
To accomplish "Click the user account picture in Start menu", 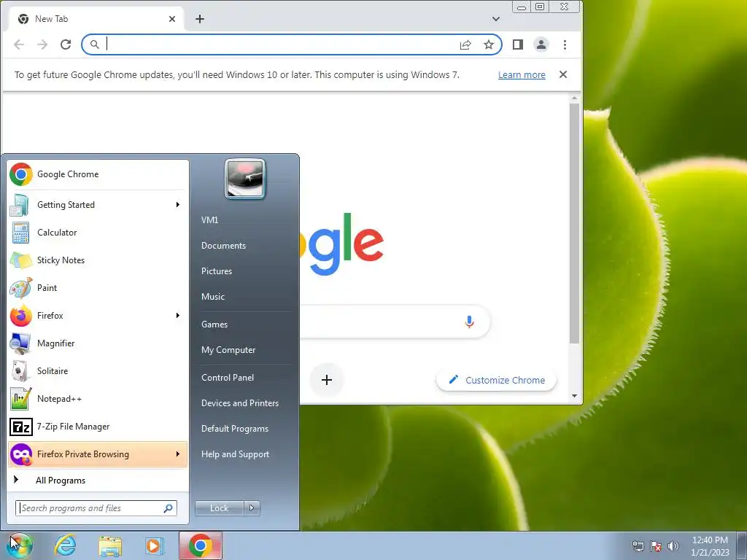I will (245, 179).
